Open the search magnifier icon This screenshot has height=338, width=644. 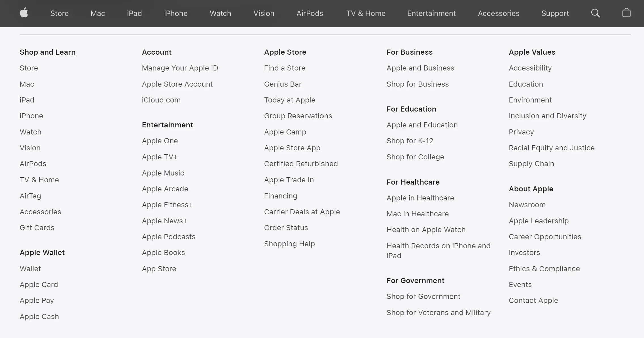tap(595, 13)
